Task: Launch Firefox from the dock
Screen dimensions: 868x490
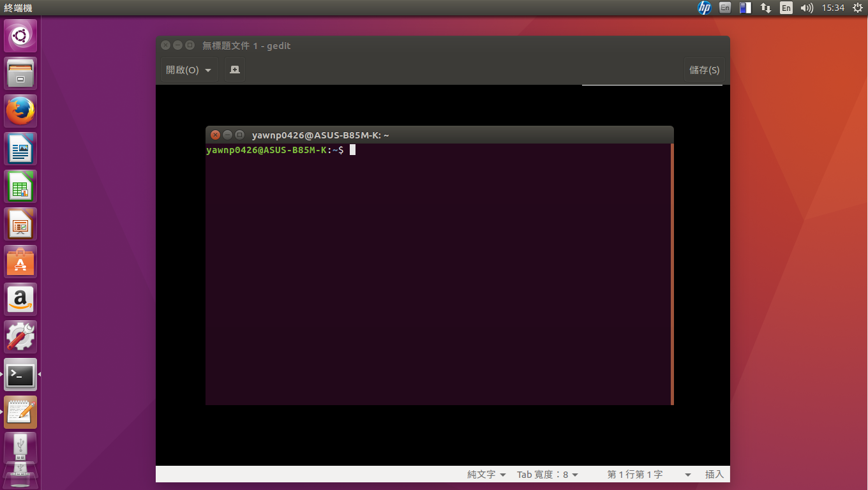Action: (20, 111)
